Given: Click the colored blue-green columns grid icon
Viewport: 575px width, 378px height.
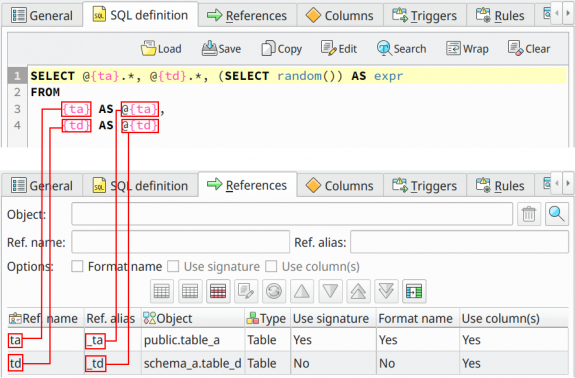Looking at the screenshot, I should pyautogui.click(x=414, y=291).
